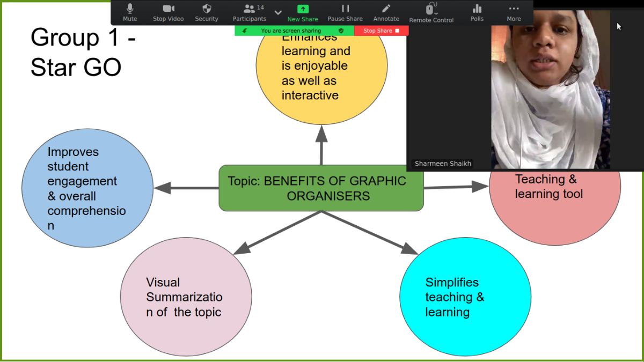Viewport: 644px width, 362px height.
Task: Open the More options menu
Action: click(x=514, y=12)
